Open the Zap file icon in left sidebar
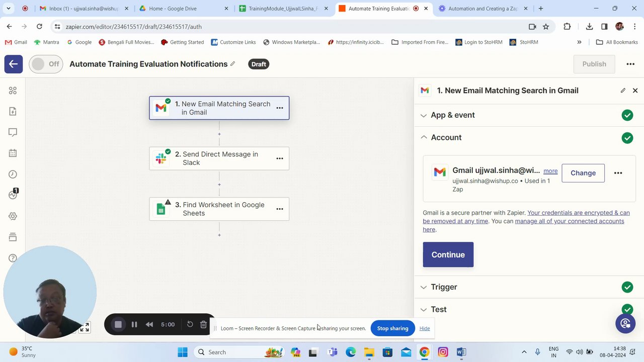Image resolution: width=644 pixels, height=362 pixels. 13,111
